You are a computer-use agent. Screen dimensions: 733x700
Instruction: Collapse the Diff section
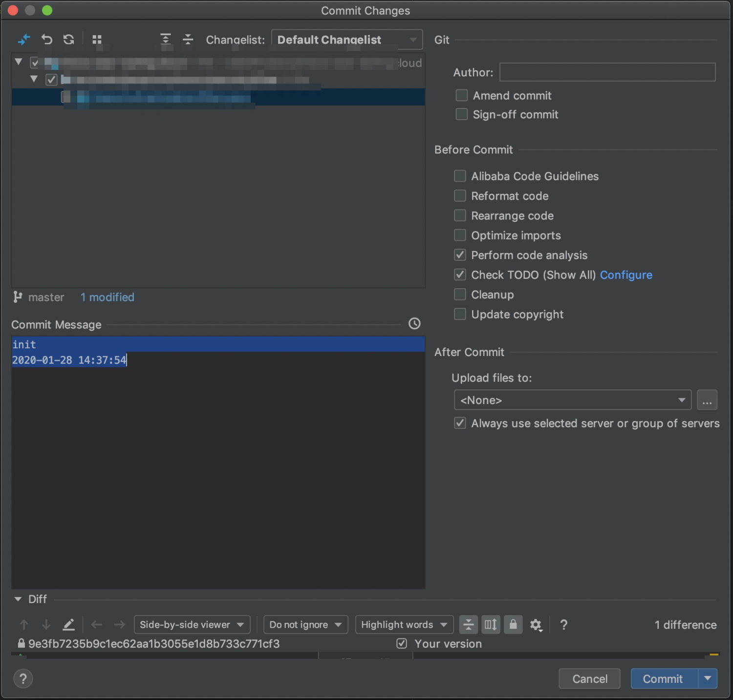point(18,599)
